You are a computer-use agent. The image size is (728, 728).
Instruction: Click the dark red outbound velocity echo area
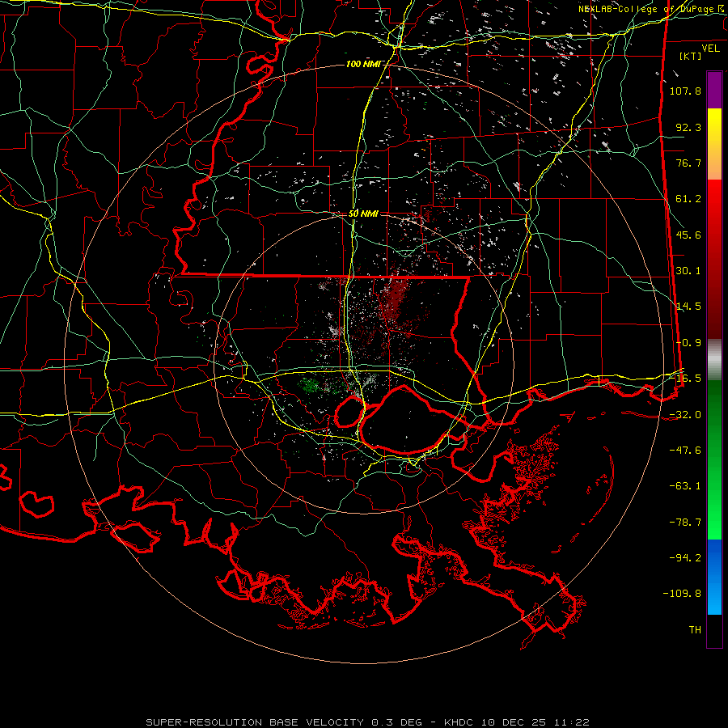(x=395, y=297)
